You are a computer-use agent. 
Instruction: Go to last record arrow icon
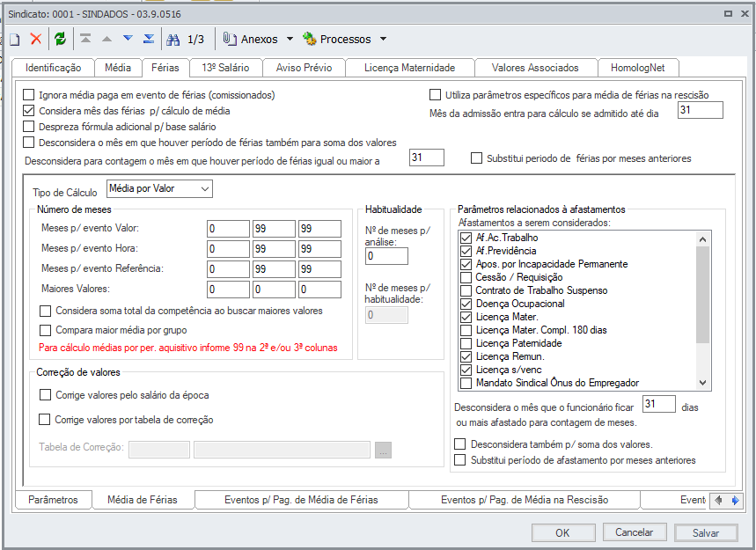149,39
